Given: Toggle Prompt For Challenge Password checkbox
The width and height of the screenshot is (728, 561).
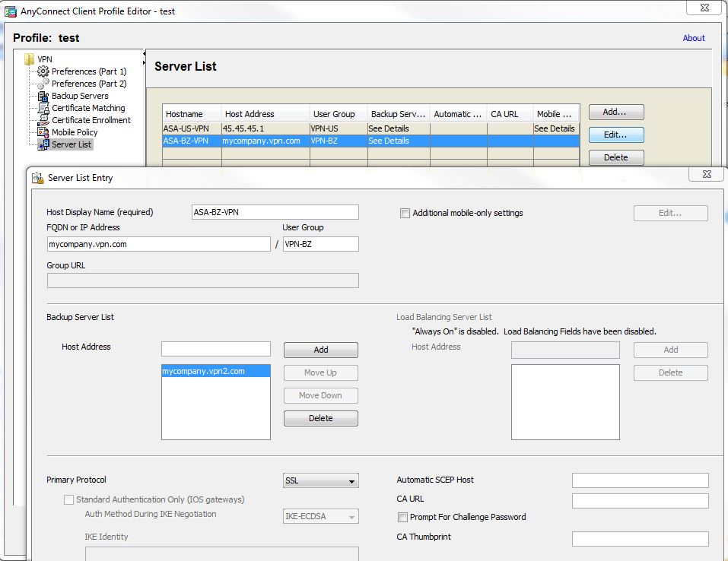Looking at the screenshot, I should click(x=402, y=517).
